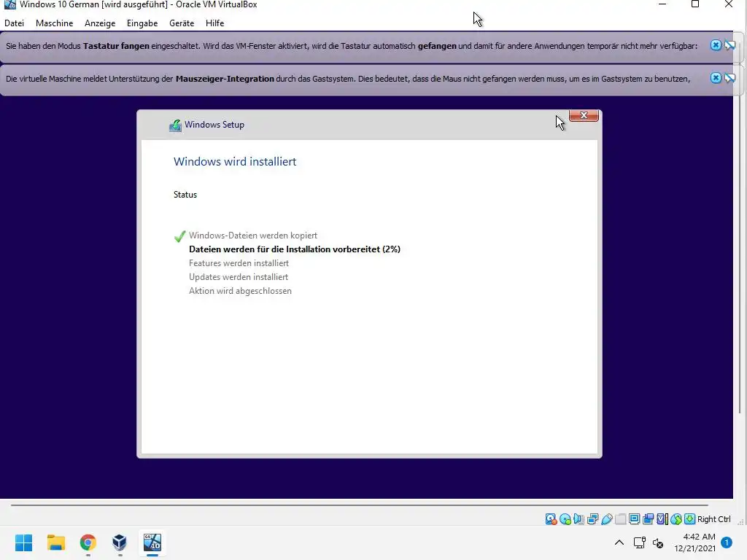Click the optical drive status icon
Viewport: 747px width, 560px height.
point(565,519)
